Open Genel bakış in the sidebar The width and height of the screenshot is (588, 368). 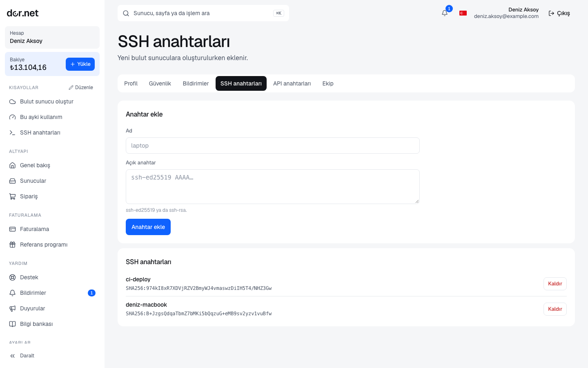tap(52, 165)
